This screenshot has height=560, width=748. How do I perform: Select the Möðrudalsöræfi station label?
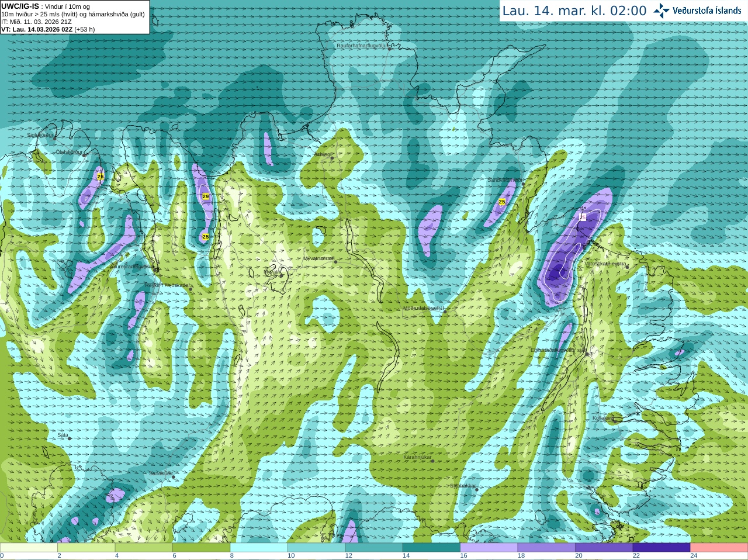pos(424,308)
